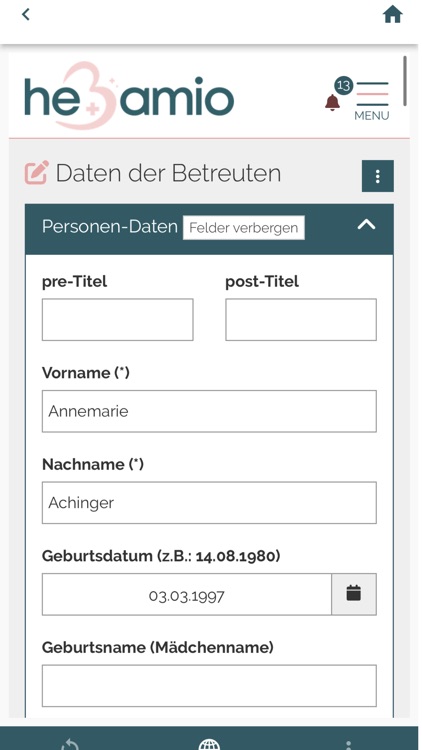
Task: Tap the globe icon in bottom bar
Action: click(210, 744)
